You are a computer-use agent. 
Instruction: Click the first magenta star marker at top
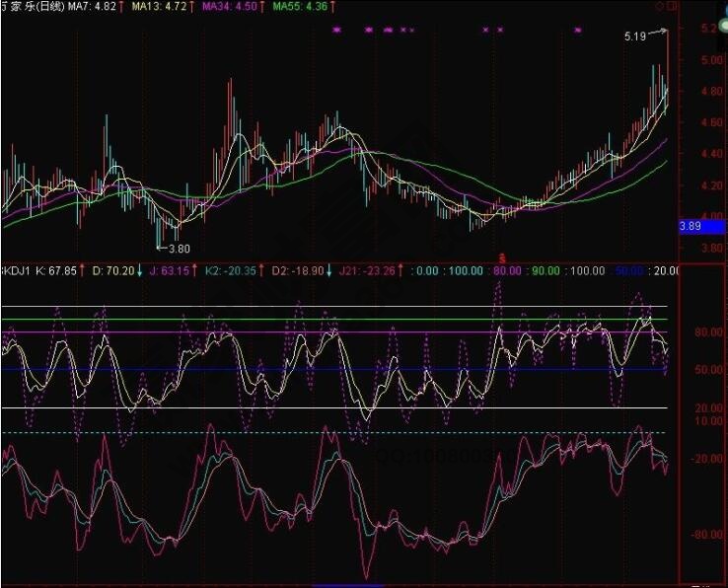click(336, 31)
